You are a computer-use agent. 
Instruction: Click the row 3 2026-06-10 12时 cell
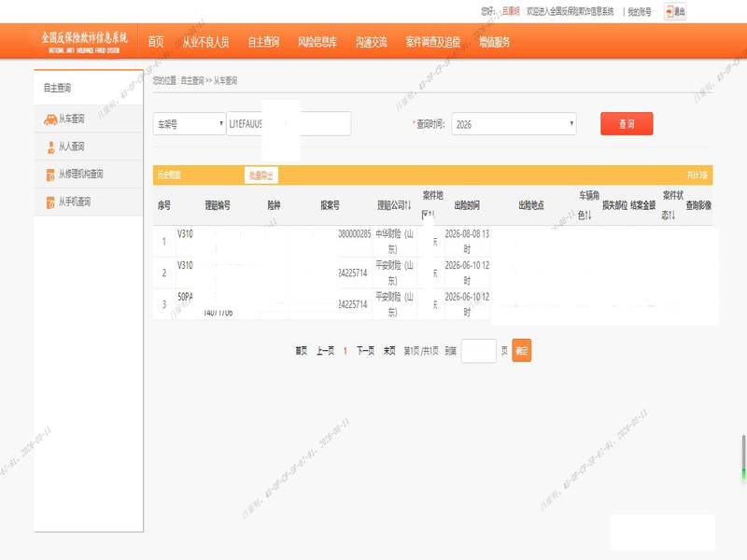pos(467,304)
